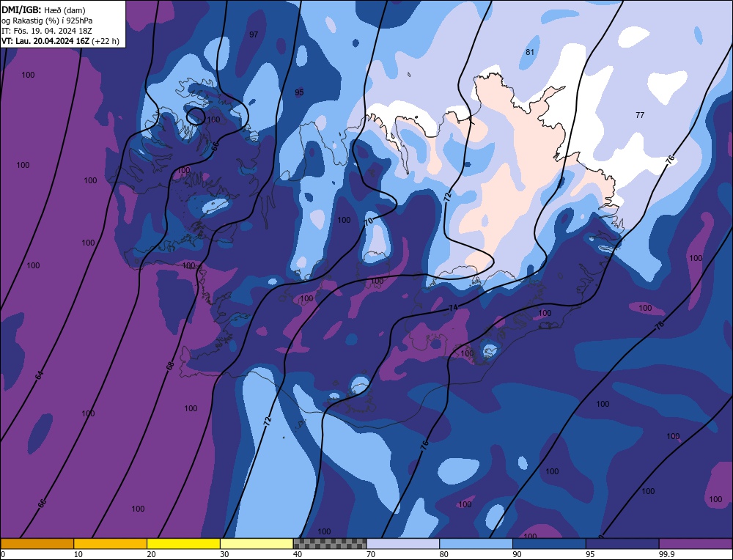The width and height of the screenshot is (733, 560).
Task: Click the gray checkered 40–70 legend swatch
Action: coord(330,544)
